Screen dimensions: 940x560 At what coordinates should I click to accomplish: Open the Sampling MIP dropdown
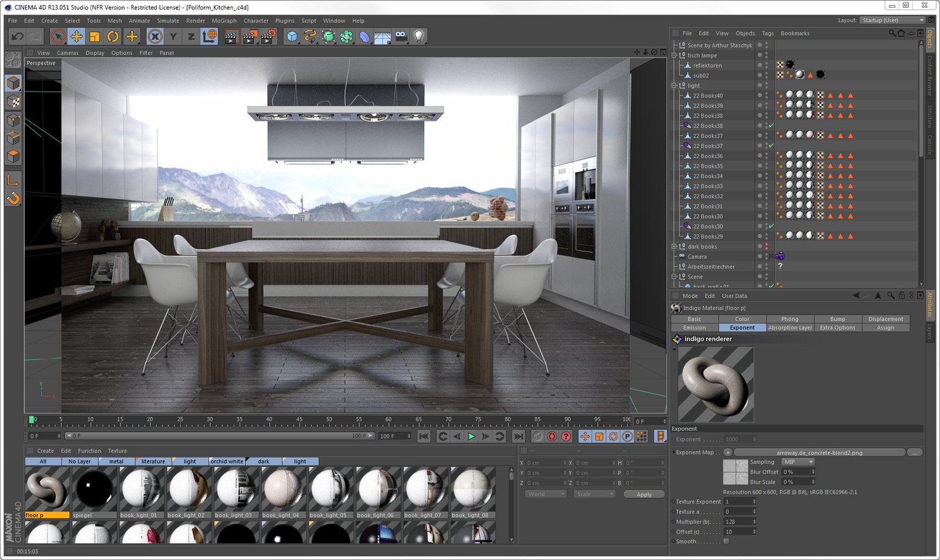pyautogui.click(x=798, y=462)
